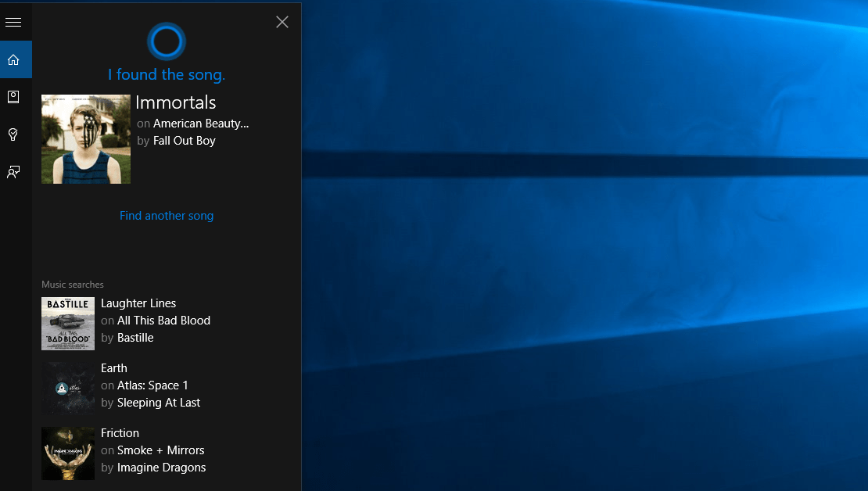Close the Cortana song result panel

[x=282, y=22]
